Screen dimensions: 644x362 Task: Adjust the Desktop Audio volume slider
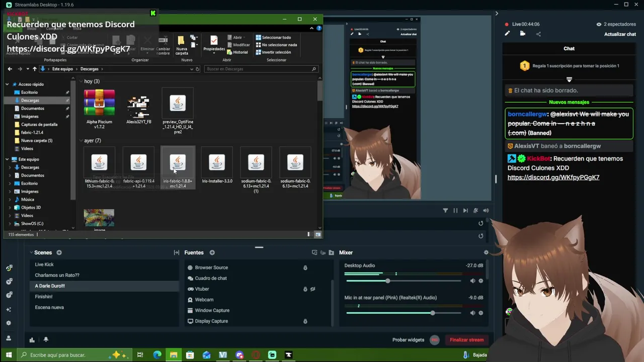tap(404, 281)
